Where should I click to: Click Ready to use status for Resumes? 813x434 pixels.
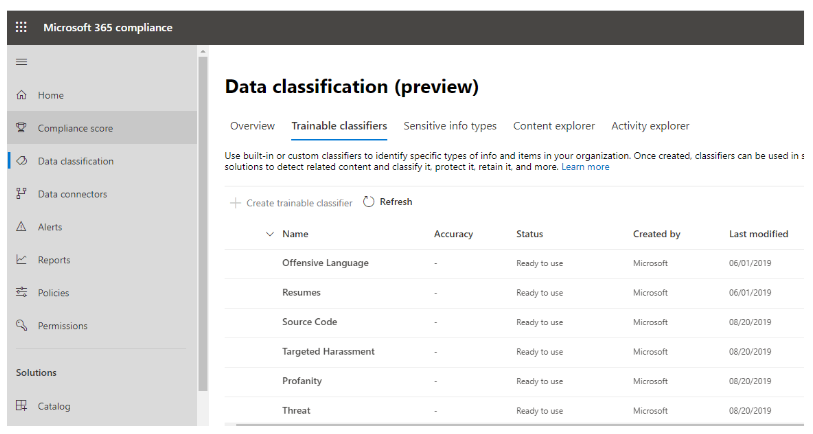[539, 293]
